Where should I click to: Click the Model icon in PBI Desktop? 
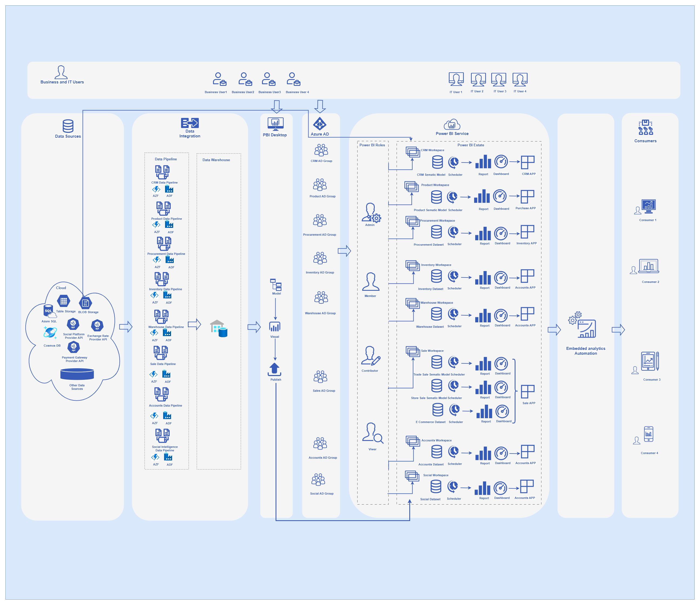[276, 285]
